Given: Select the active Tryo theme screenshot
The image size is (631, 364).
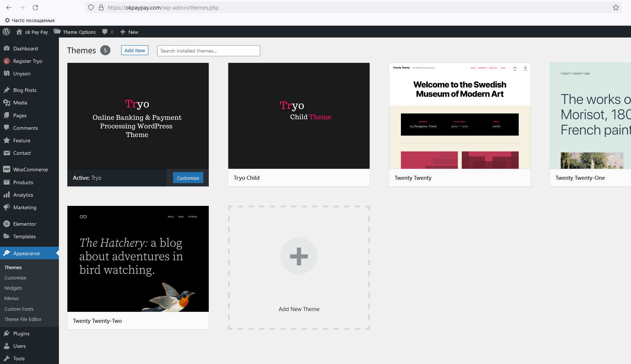Looking at the screenshot, I should pos(138,116).
